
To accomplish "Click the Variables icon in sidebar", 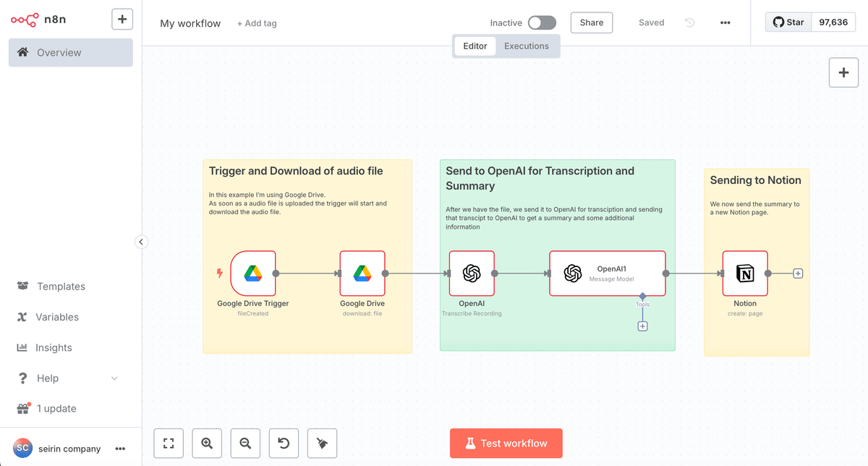I will pyautogui.click(x=22, y=317).
